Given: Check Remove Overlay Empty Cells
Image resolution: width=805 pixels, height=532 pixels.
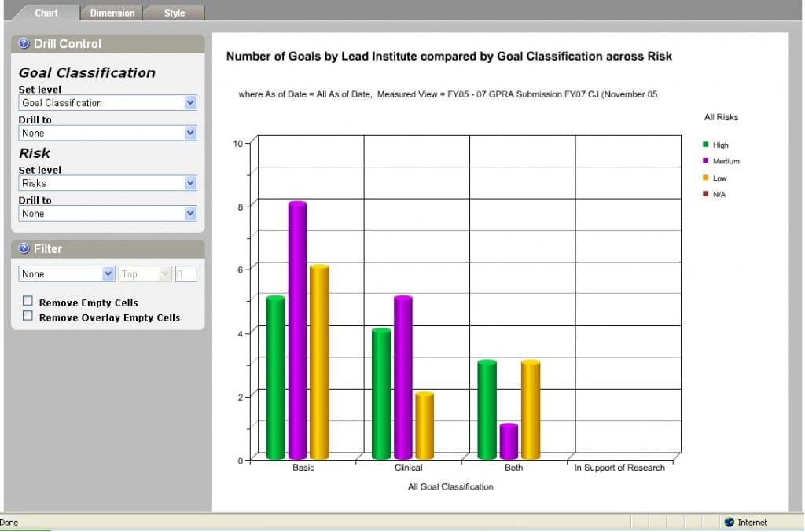Looking at the screenshot, I should [x=28, y=317].
